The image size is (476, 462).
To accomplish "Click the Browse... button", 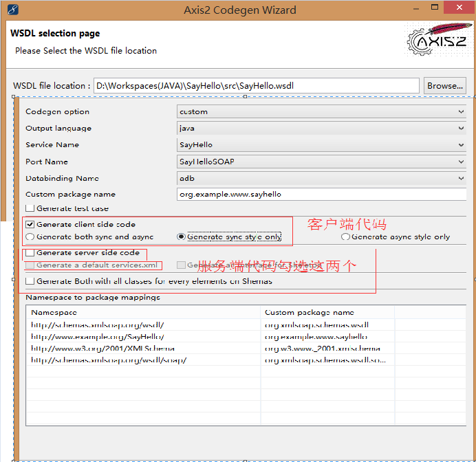I will click(445, 86).
